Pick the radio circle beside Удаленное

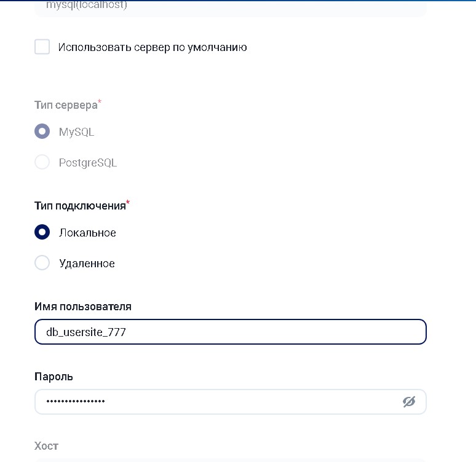tap(42, 263)
